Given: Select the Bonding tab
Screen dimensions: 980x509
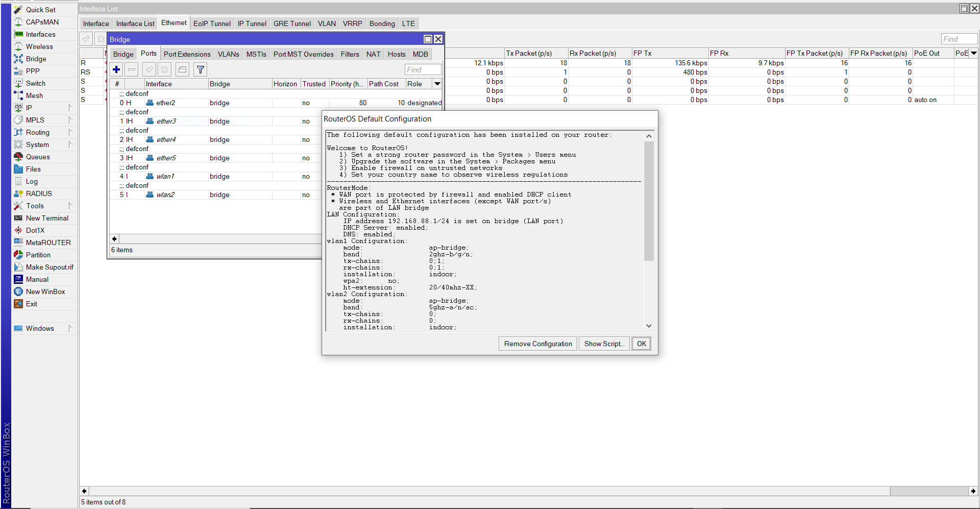Looking at the screenshot, I should (382, 23).
